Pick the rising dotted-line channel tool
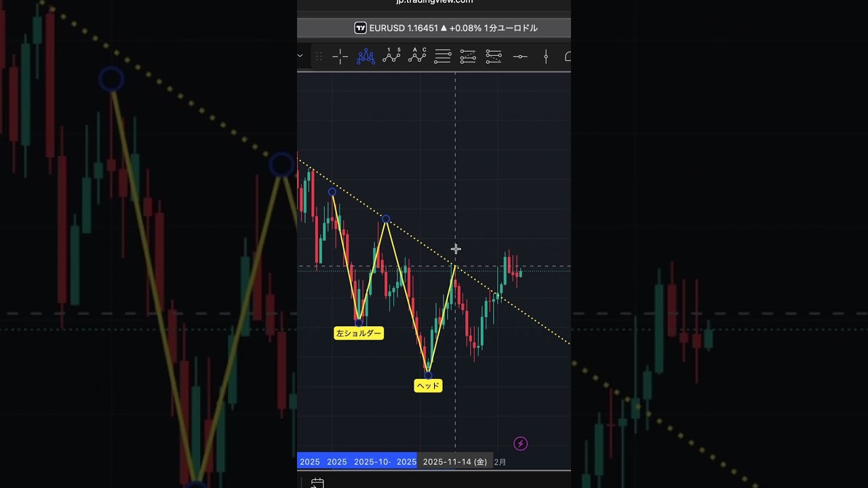 point(468,57)
